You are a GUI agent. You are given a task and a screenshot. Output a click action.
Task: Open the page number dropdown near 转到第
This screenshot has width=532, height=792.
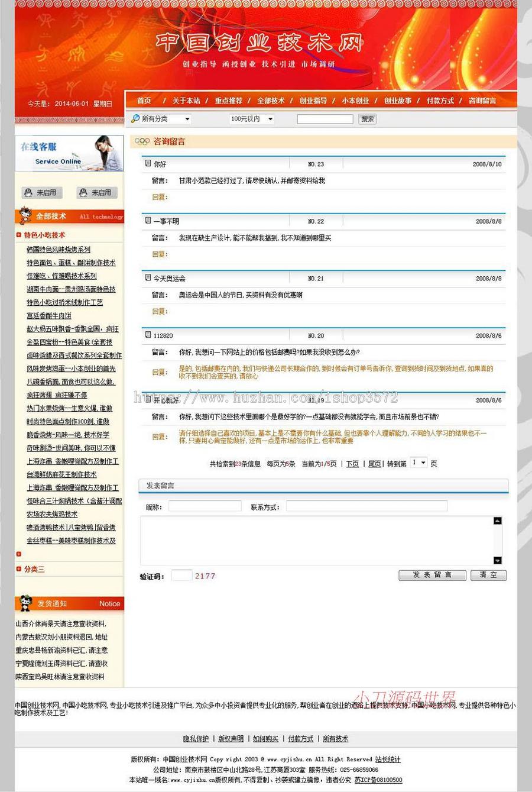coord(419,463)
